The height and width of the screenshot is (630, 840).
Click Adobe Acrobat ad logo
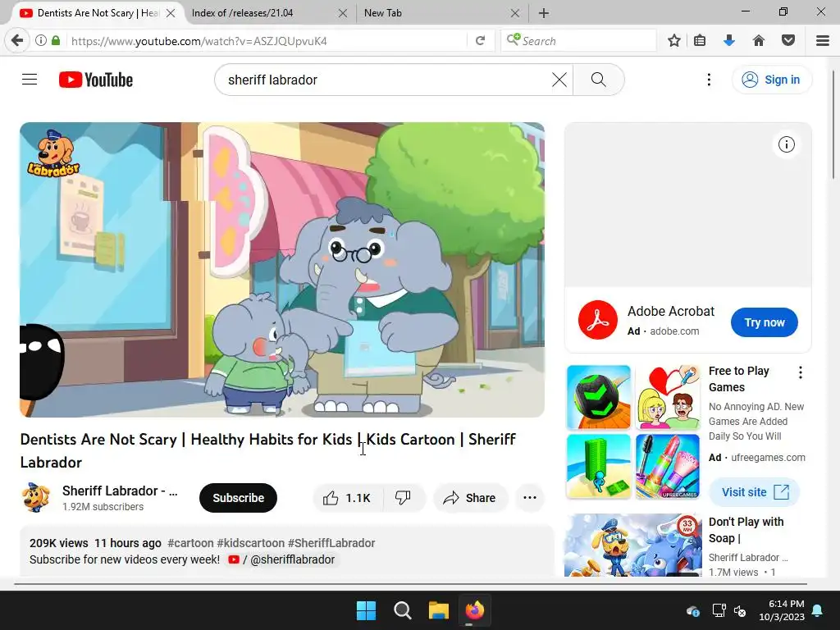pos(598,321)
